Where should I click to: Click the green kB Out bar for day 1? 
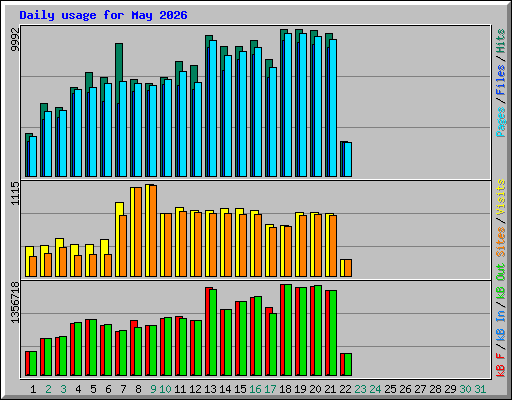pos(33,364)
